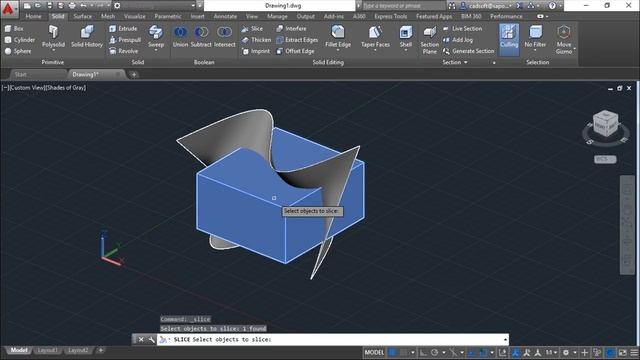This screenshot has width=640, height=360.
Task: Toggle polar tracking in status bar
Action: point(435,353)
